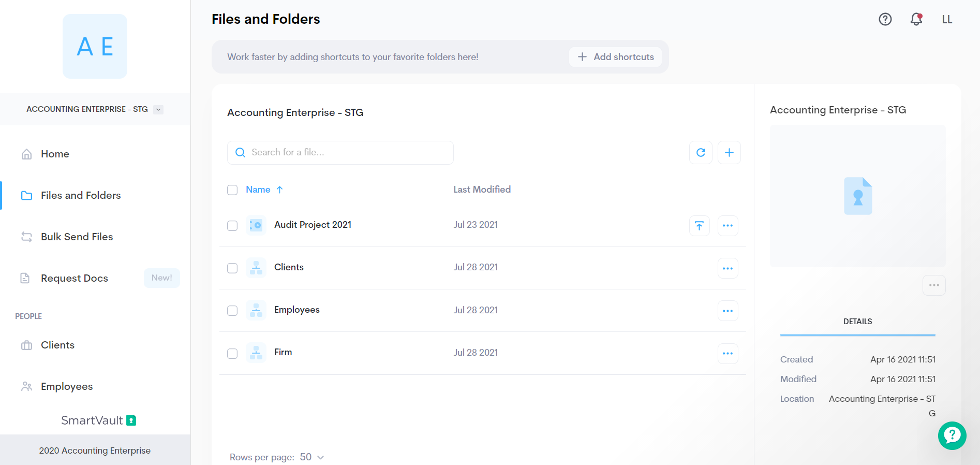Check the Audit Project 2021 checkbox
980x465 pixels.
(232, 226)
